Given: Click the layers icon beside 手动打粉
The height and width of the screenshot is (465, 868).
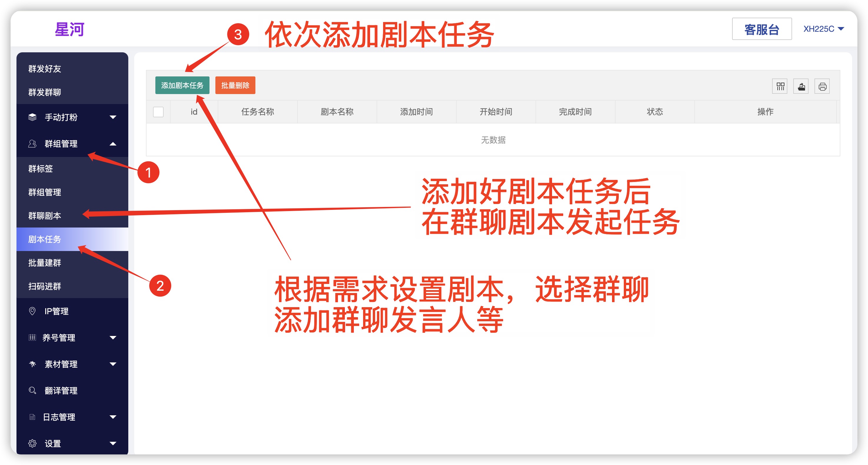Looking at the screenshot, I should click(x=32, y=117).
